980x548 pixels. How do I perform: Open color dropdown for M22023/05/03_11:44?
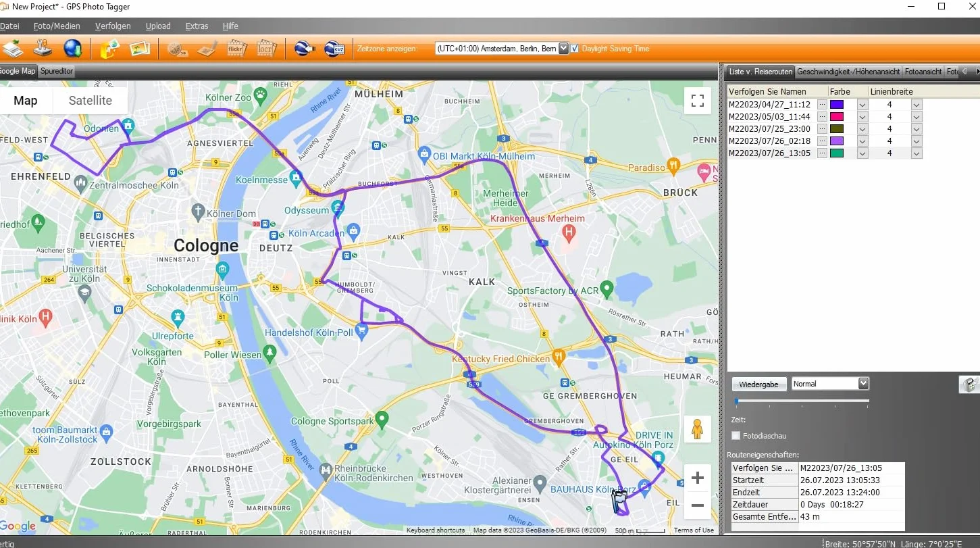[x=862, y=117]
